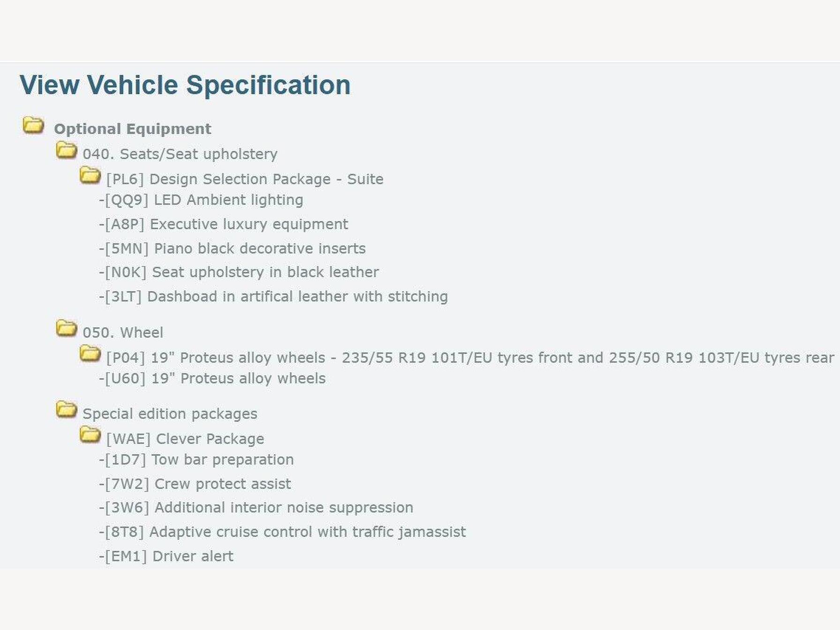This screenshot has width=840, height=630.
Task: Select the U60 19" Proteus alloy wheels item
Action: pos(213,379)
